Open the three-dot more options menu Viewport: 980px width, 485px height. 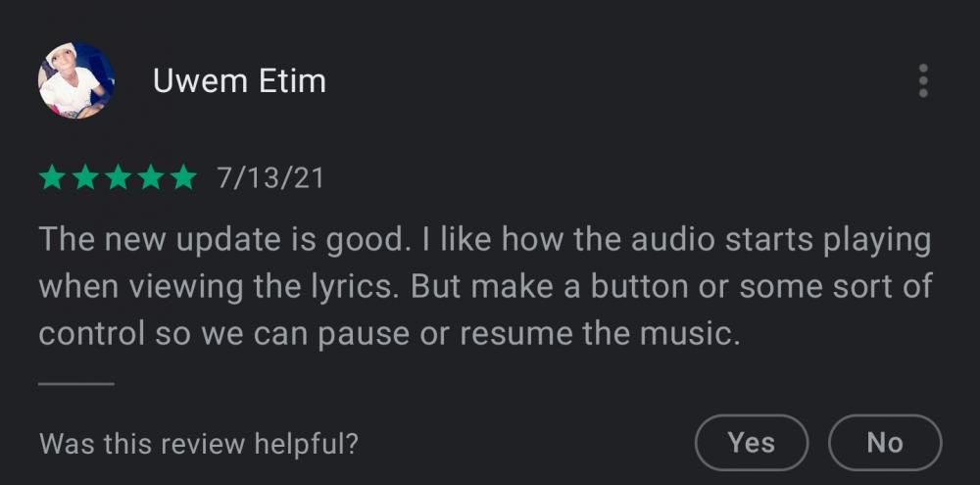click(x=922, y=81)
